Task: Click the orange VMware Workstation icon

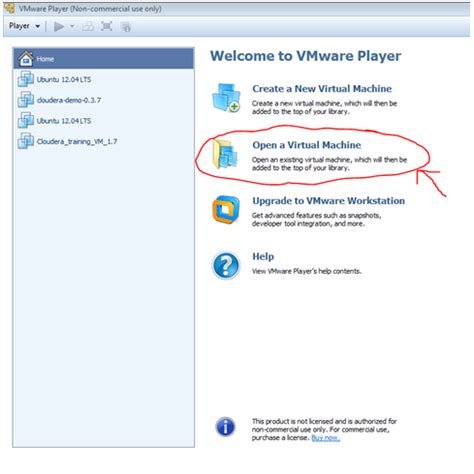Action: coord(226,210)
